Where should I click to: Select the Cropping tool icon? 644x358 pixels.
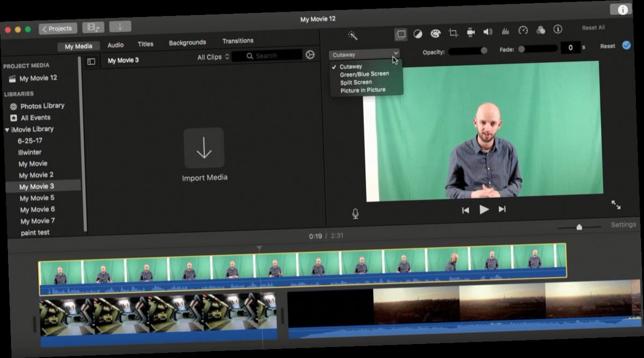pyautogui.click(x=452, y=32)
